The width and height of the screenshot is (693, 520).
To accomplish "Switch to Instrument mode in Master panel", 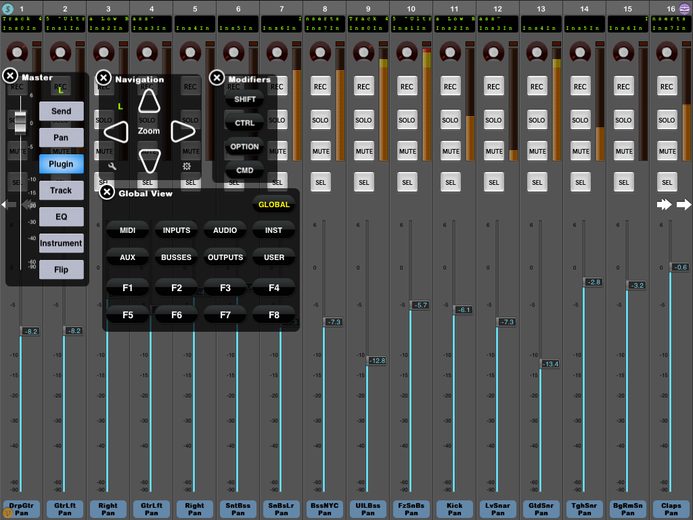I will (x=61, y=243).
